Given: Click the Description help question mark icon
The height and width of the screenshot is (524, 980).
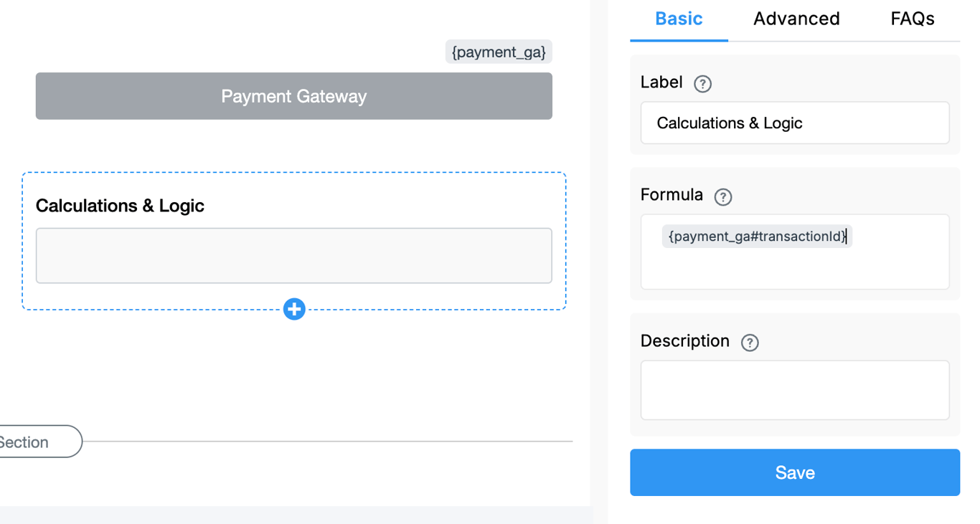Looking at the screenshot, I should tap(749, 343).
